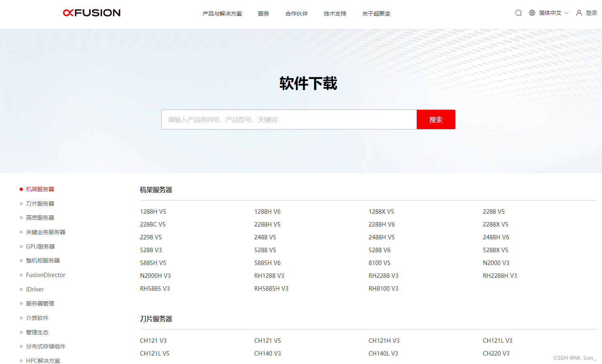
Task: Open the search magnifier icon in header
Action: coord(519,13)
